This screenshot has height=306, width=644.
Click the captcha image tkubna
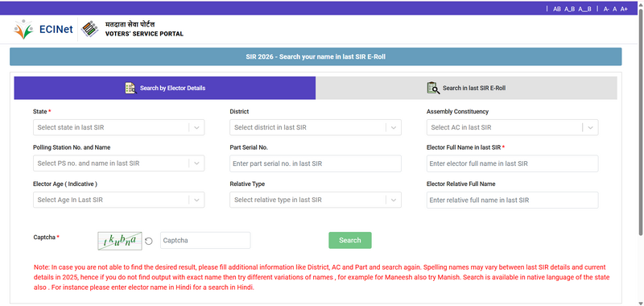(119, 241)
